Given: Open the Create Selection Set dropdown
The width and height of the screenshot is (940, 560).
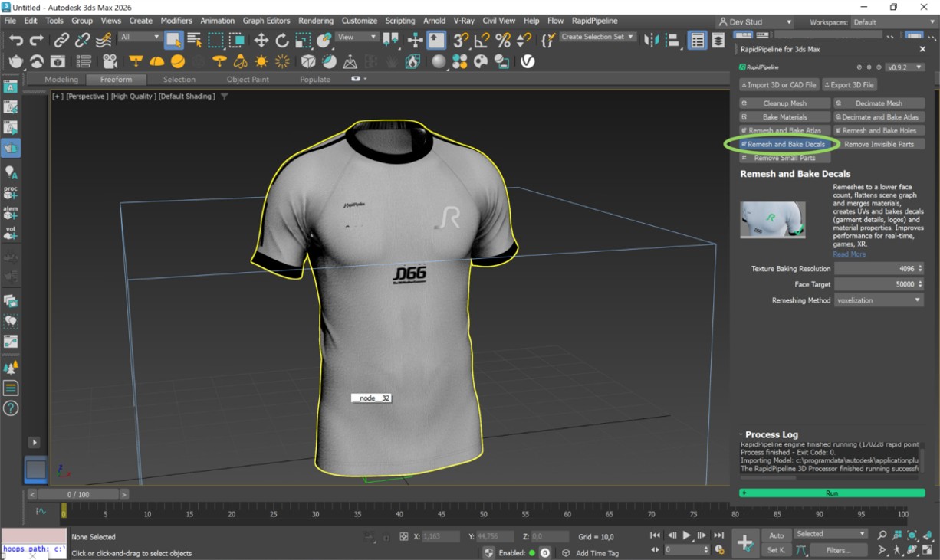Looking at the screenshot, I should click(597, 37).
